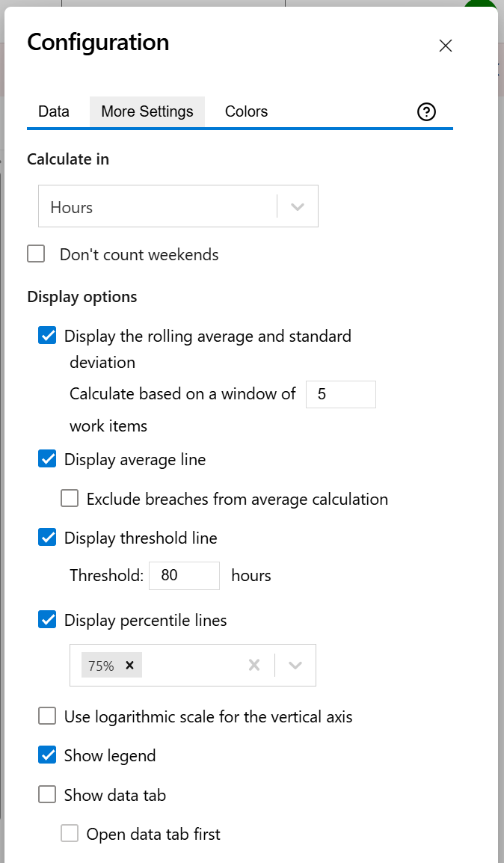Screen dimensions: 504x863
Task: Turn off Show legend
Action: [47, 755]
